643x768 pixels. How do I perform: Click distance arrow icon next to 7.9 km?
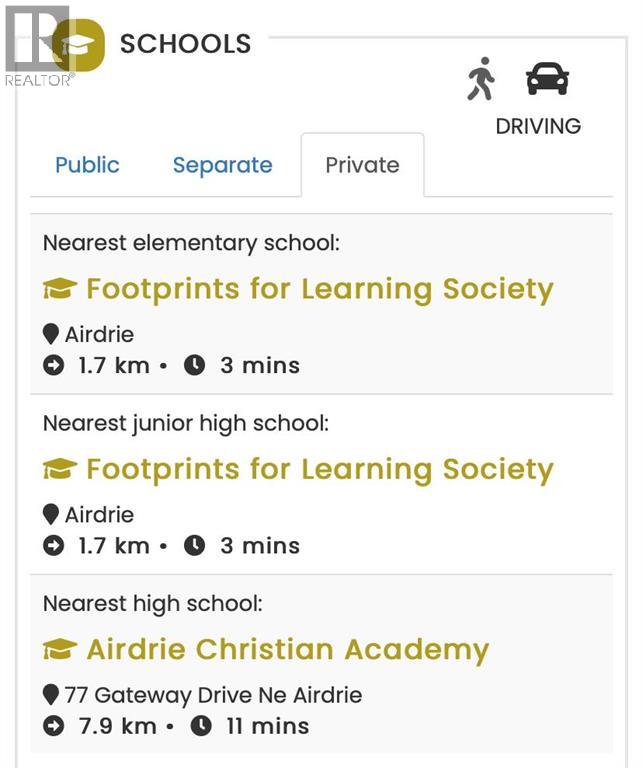click(x=53, y=726)
